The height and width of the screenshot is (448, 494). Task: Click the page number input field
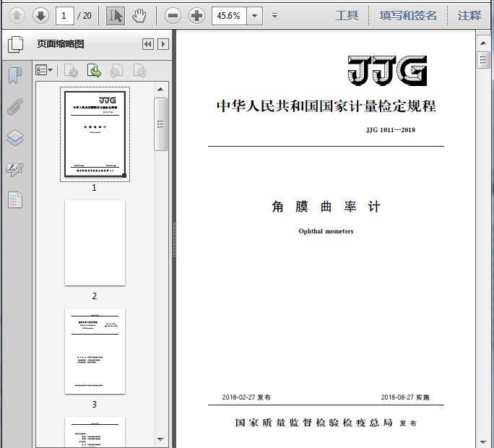(64, 15)
